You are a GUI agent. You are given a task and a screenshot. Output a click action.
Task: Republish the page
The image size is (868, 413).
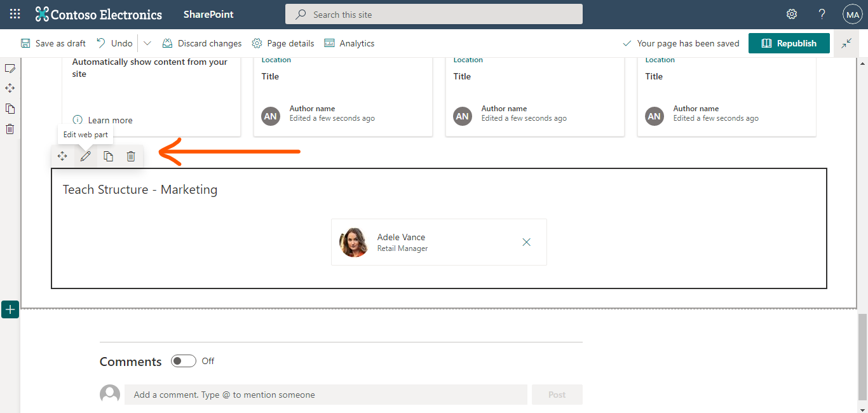pyautogui.click(x=789, y=43)
